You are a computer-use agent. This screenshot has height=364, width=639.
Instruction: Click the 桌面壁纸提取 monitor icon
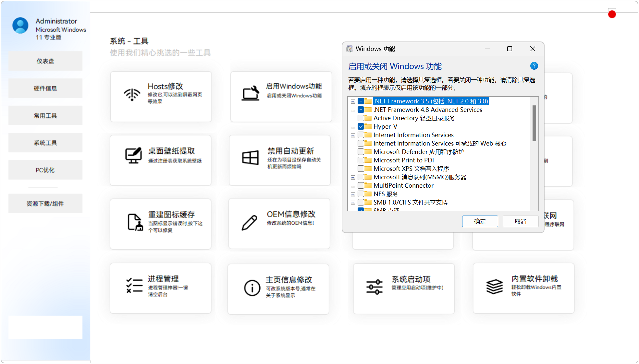[133, 156]
